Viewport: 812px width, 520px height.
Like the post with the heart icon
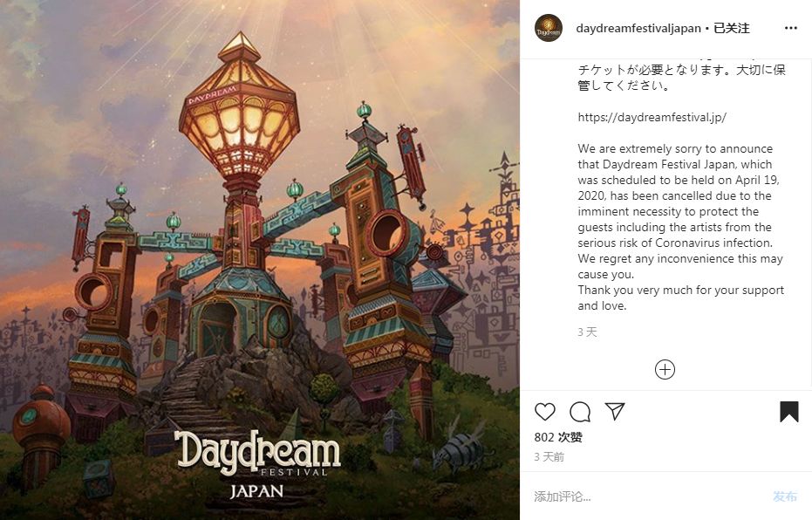(545, 412)
